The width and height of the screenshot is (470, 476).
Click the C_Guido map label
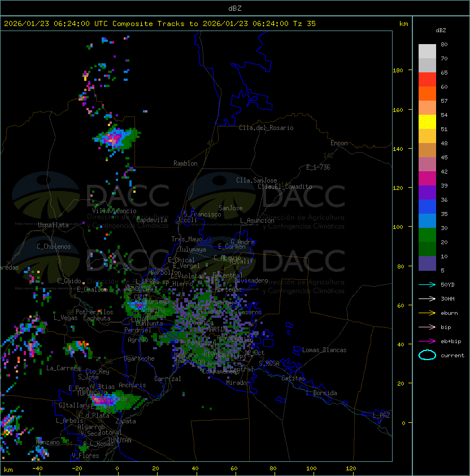coord(69,281)
